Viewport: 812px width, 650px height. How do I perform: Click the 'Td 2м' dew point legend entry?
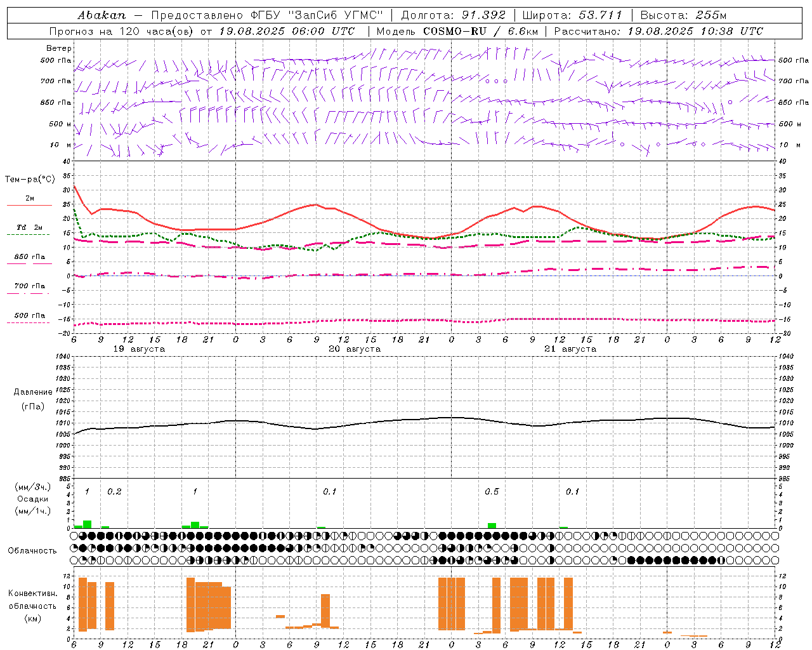(x=29, y=227)
